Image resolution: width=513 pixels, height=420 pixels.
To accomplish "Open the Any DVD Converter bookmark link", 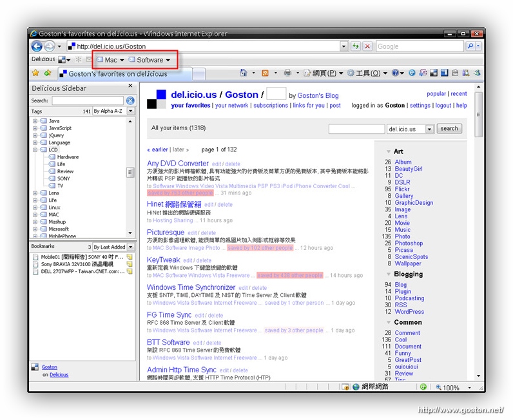I will point(178,163).
